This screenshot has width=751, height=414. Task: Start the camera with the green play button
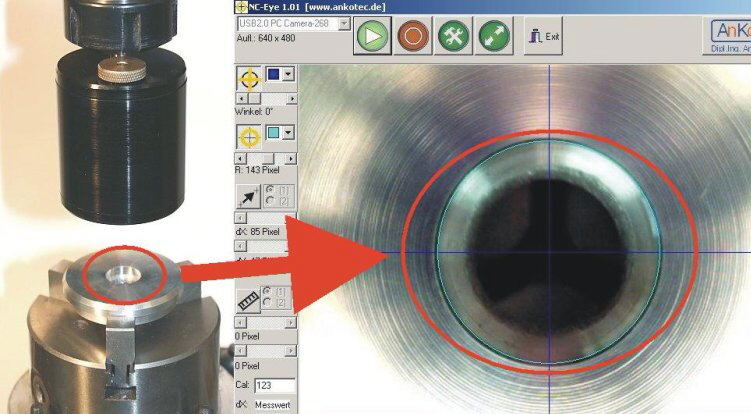tap(372, 39)
